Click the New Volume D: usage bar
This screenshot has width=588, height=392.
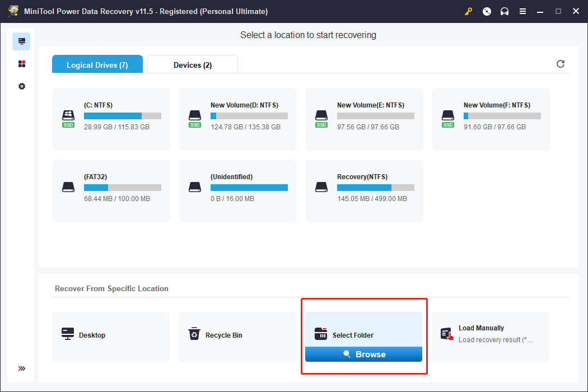[x=249, y=116]
